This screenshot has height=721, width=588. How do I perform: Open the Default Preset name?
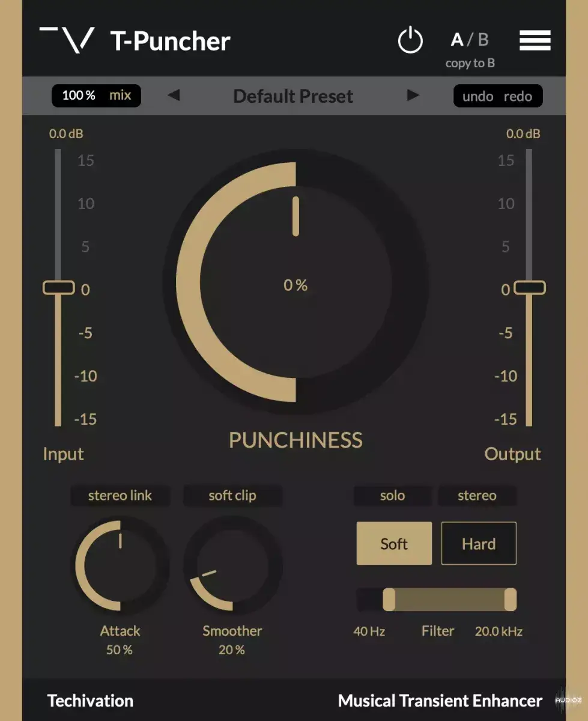pos(293,96)
